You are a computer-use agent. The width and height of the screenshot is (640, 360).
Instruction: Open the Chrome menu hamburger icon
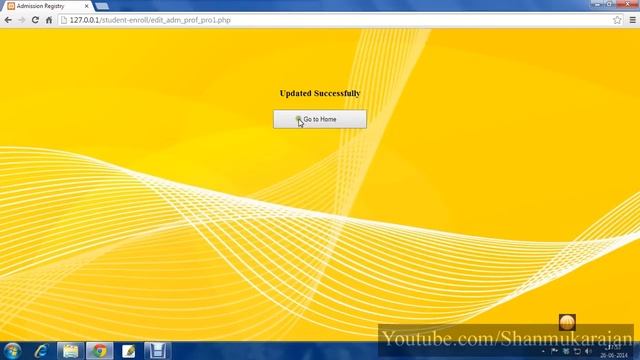[633, 20]
